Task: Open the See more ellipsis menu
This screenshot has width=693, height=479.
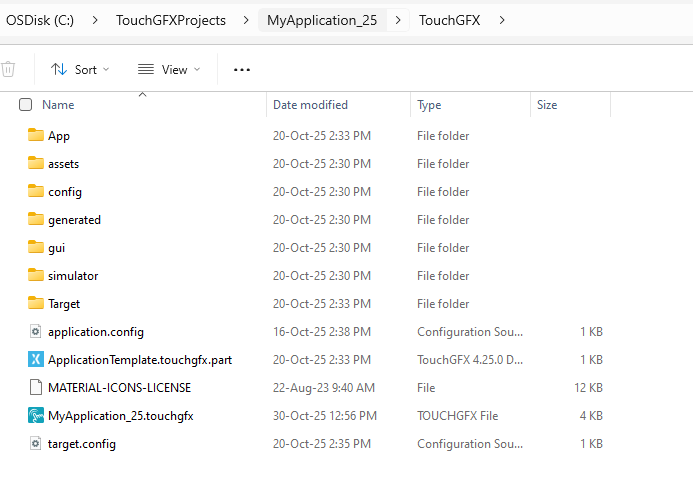Action: [x=242, y=69]
